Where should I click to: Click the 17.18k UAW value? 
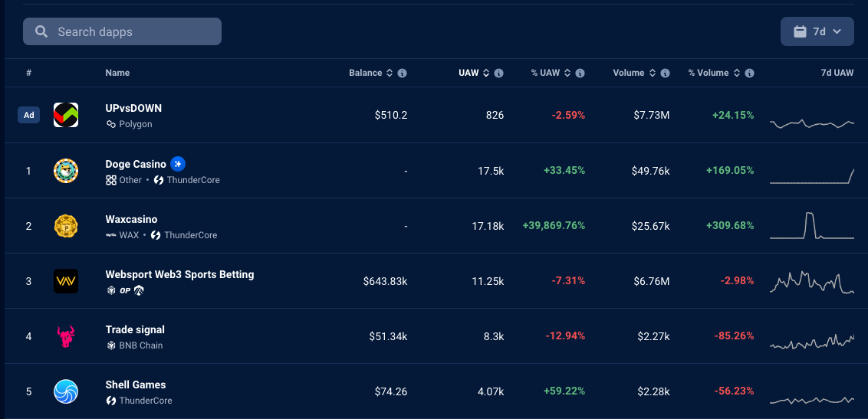[487, 225]
